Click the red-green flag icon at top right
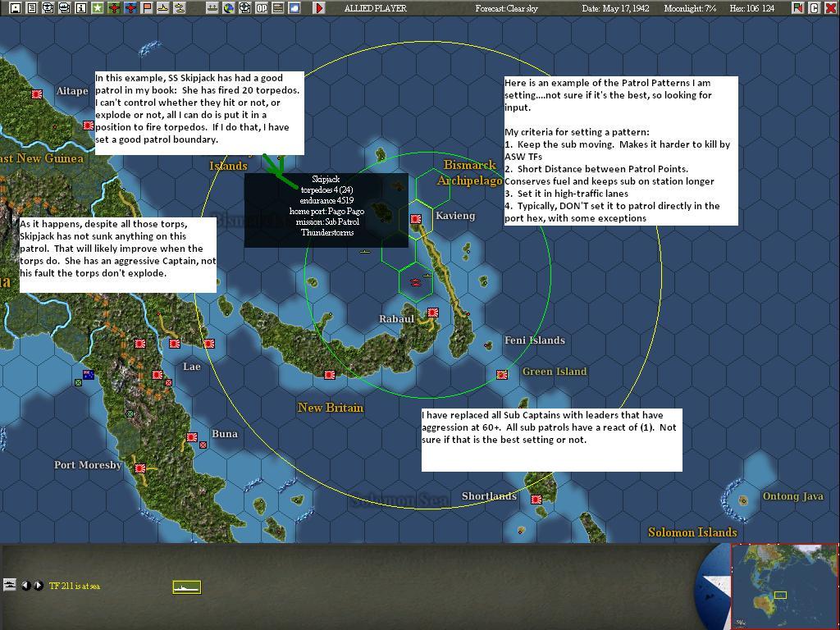Screen dimensions: 840x630 (x=797, y=8)
